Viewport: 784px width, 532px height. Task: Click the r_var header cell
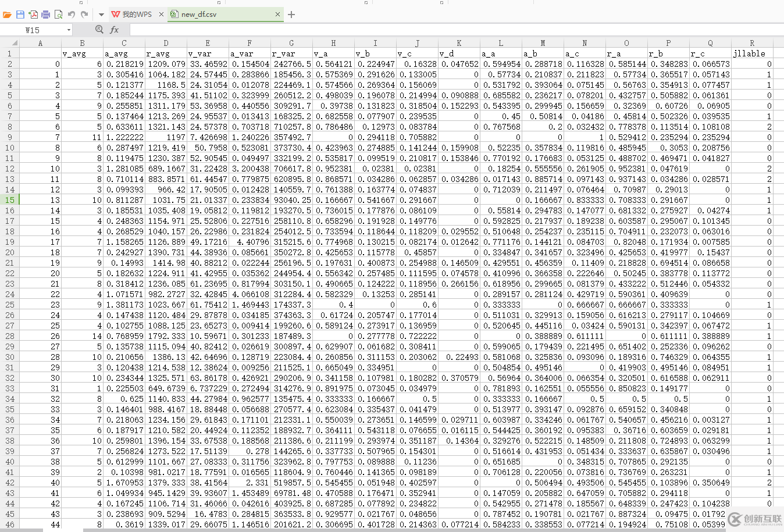(x=291, y=53)
